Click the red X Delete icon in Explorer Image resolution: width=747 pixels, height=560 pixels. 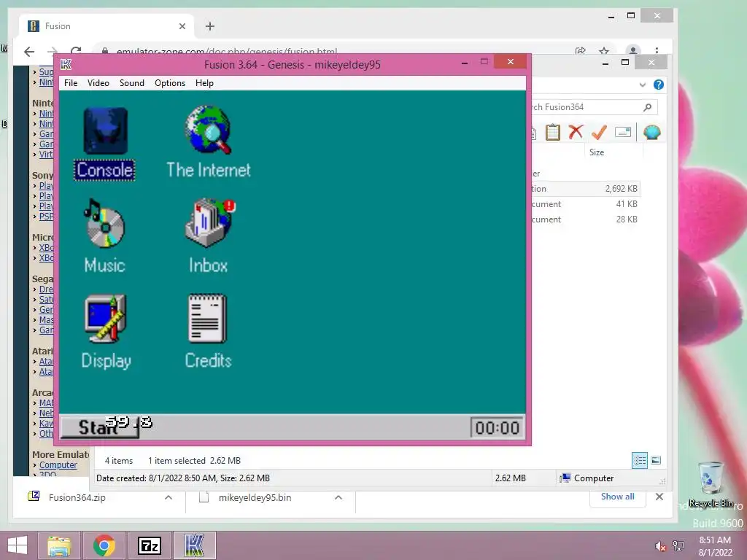[x=576, y=132]
